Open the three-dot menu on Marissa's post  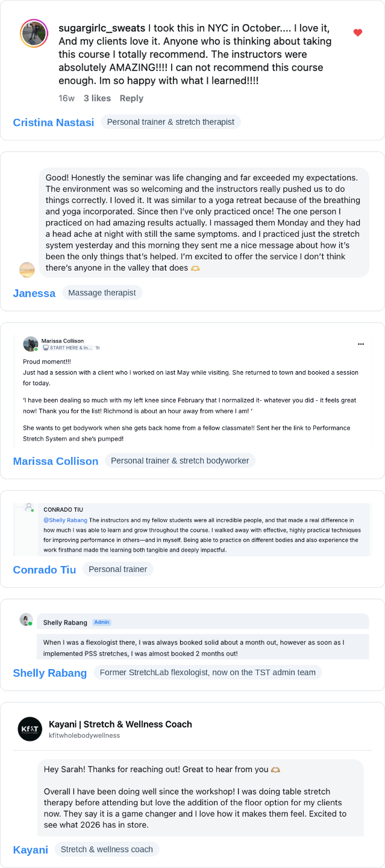click(361, 344)
